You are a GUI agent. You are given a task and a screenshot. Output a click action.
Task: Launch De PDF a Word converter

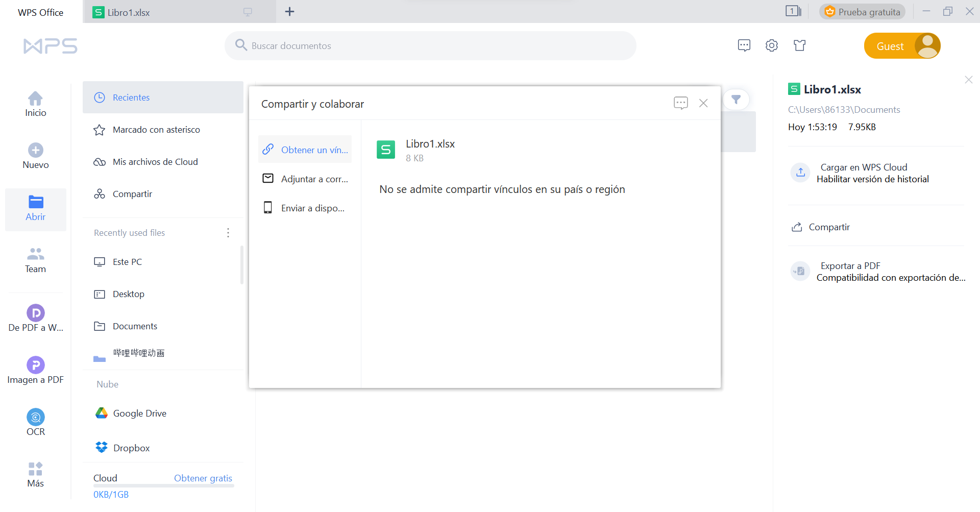click(x=35, y=319)
